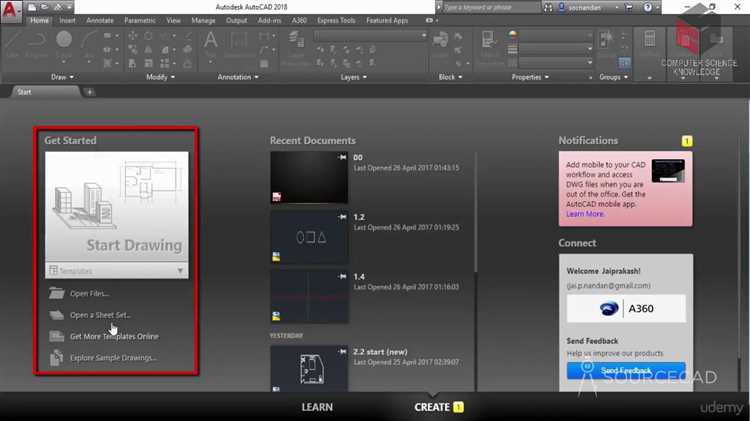
Task: Click the New file icon in Quick Access toolbar
Action: (x=32, y=7)
